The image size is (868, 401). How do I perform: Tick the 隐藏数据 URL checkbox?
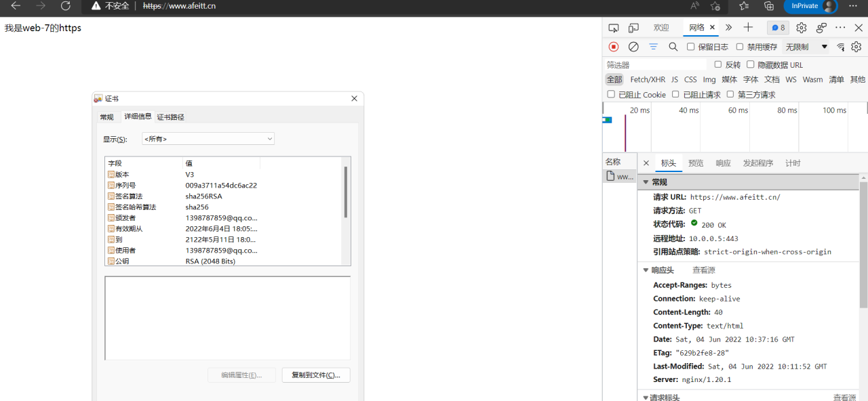(x=750, y=64)
